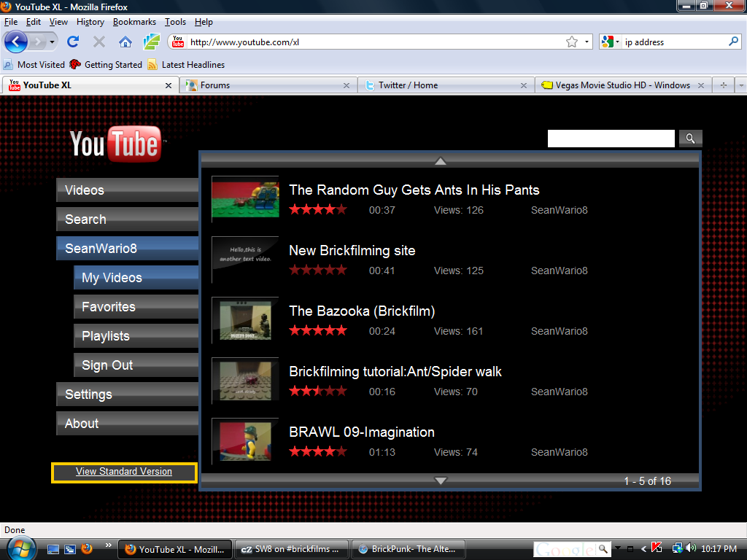747x560 pixels.
Task: Click the up arrow above the video list
Action: pyautogui.click(x=441, y=161)
